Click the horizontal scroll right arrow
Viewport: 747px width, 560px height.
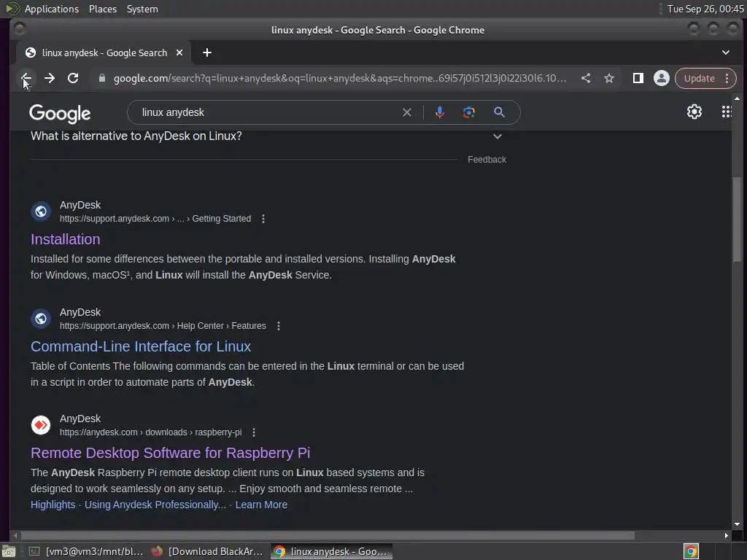tap(726, 536)
